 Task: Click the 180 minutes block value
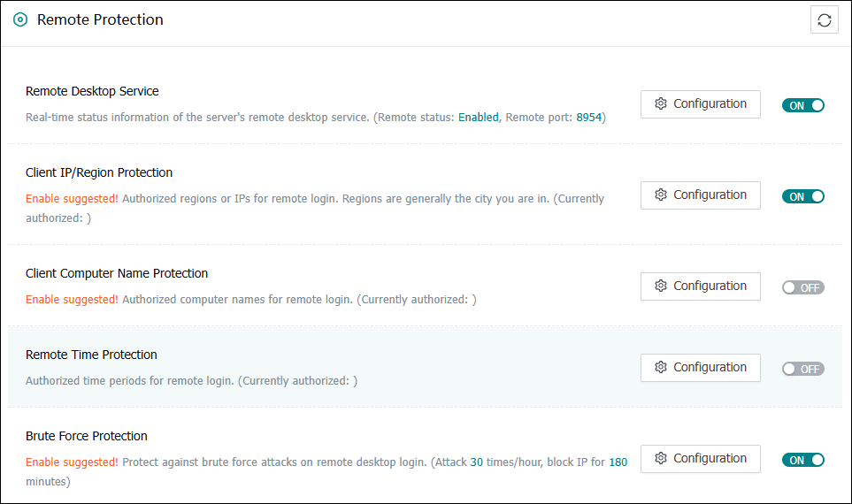click(618, 462)
